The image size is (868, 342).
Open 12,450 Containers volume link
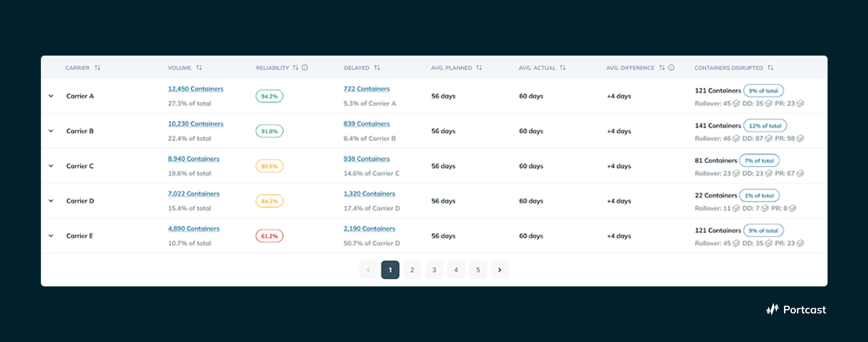coord(195,89)
